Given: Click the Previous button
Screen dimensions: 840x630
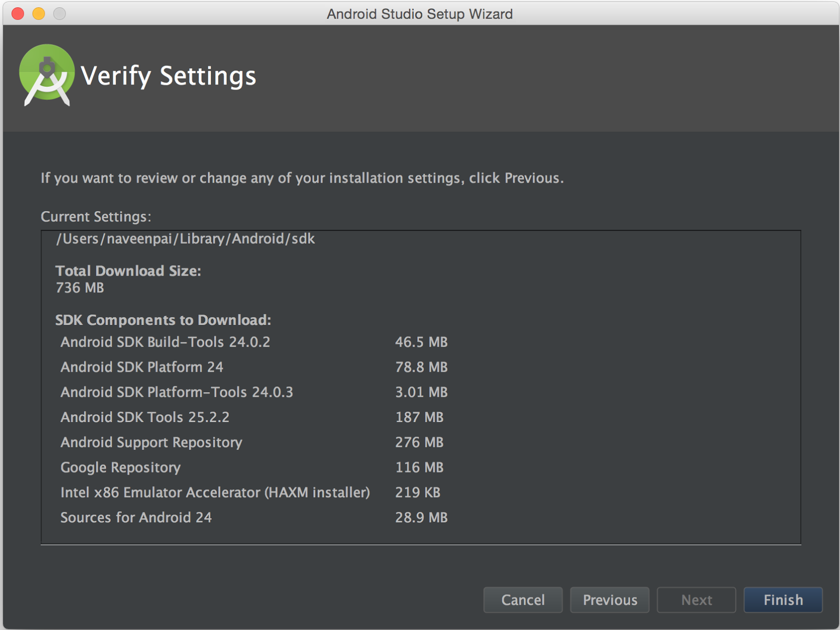Looking at the screenshot, I should [610, 600].
